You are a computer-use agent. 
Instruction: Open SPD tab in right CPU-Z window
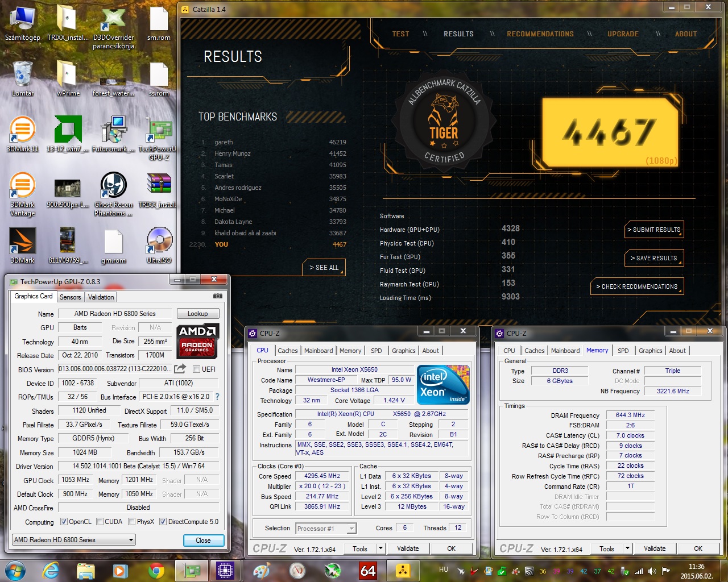click(623, 351)
